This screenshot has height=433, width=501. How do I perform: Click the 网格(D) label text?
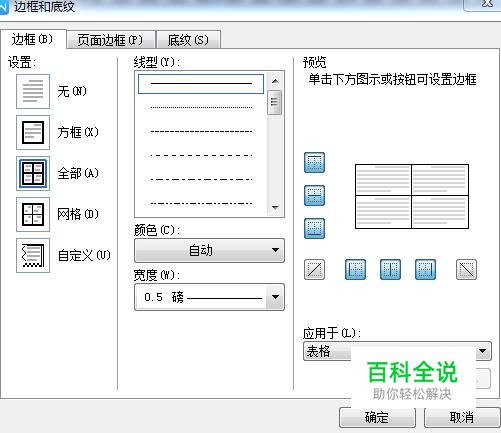pos(78,214)
